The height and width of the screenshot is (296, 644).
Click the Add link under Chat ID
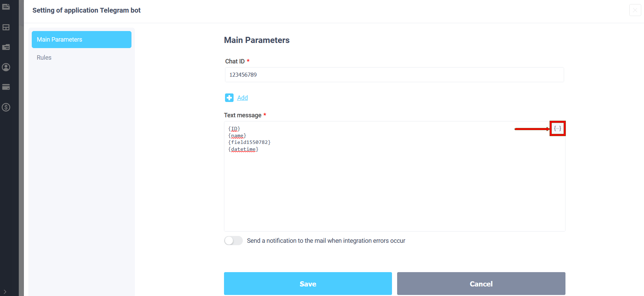pyautogui.click(x=242, y=98)
